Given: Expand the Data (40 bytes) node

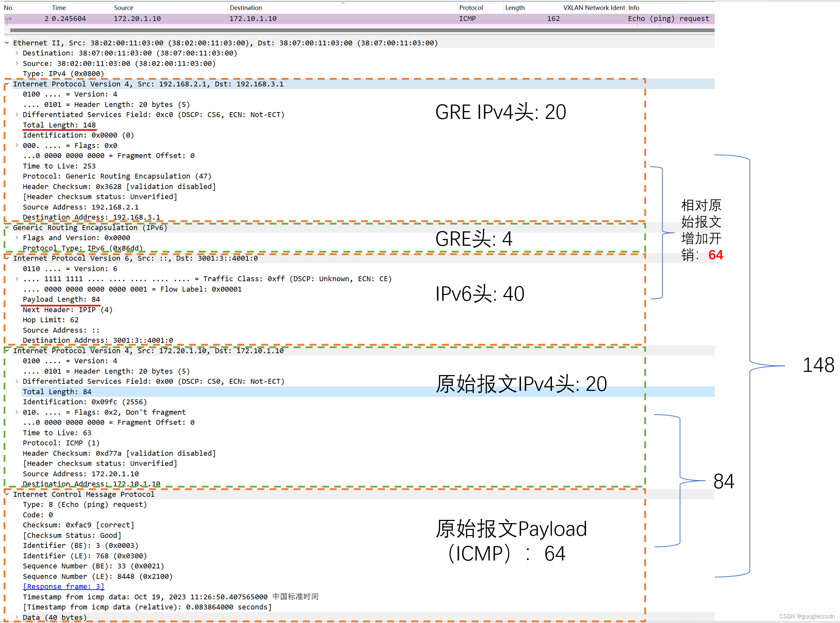Looking at the screenshot, I should click(x=17, y=617).
